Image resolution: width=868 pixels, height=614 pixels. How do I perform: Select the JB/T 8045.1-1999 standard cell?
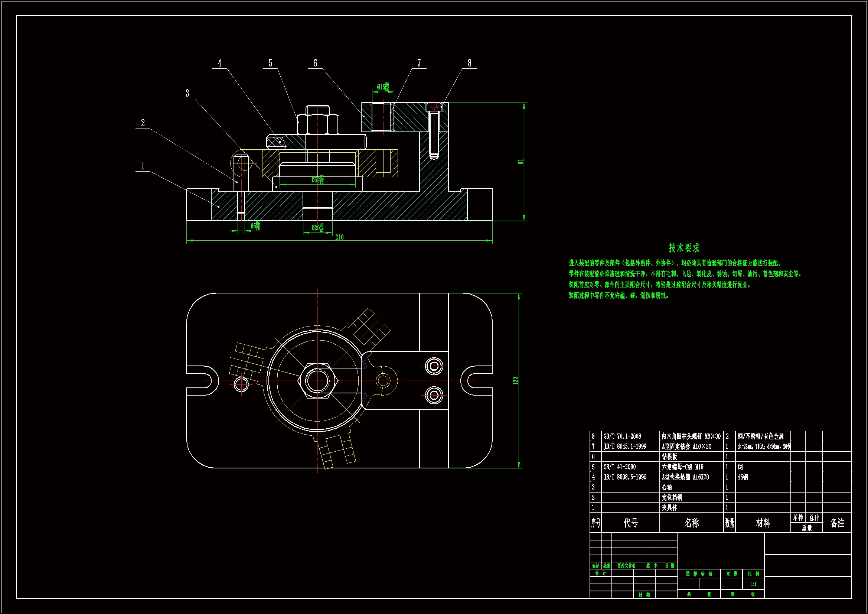click(x=624, y=446)
